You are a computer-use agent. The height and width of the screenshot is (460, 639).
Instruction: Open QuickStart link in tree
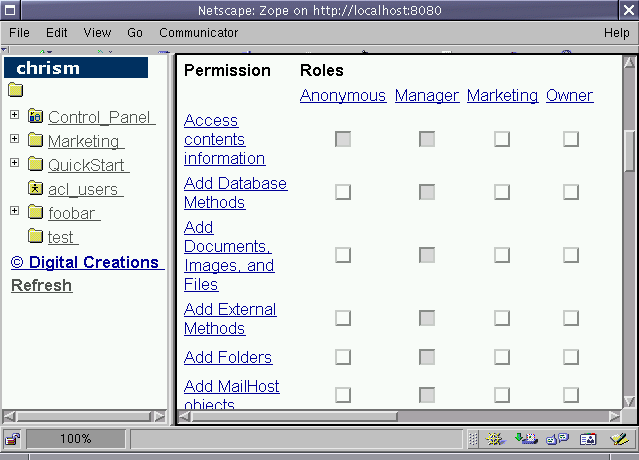[88, 165]
